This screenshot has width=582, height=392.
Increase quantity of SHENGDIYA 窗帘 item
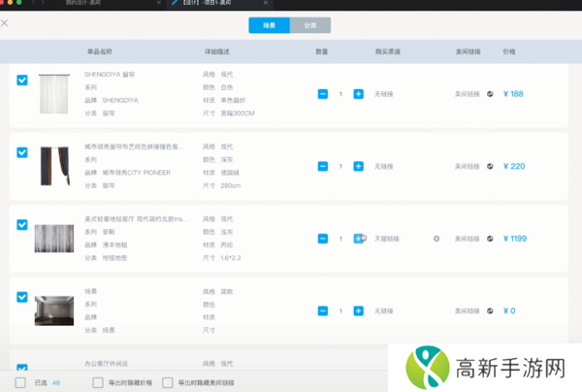(x=358, y=94)
